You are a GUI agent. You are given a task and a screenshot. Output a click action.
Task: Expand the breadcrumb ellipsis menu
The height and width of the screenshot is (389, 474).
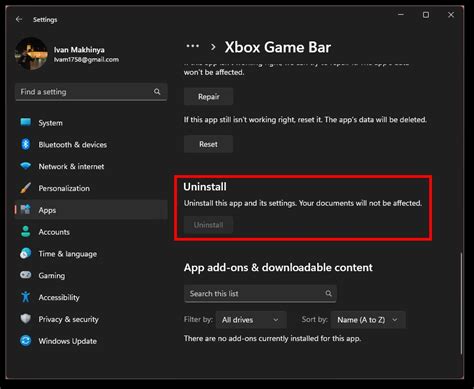coord(193,46)
